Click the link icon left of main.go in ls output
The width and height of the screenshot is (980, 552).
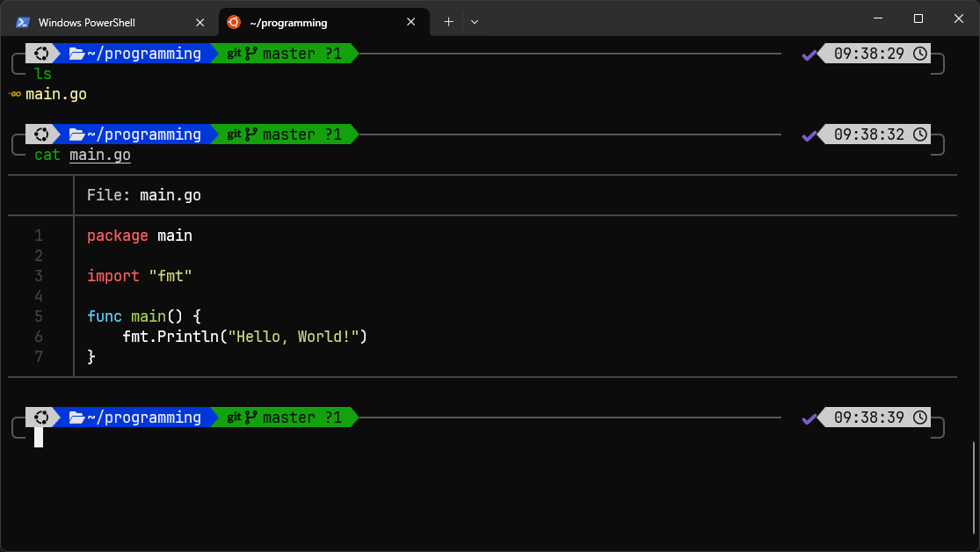point(14,94)
